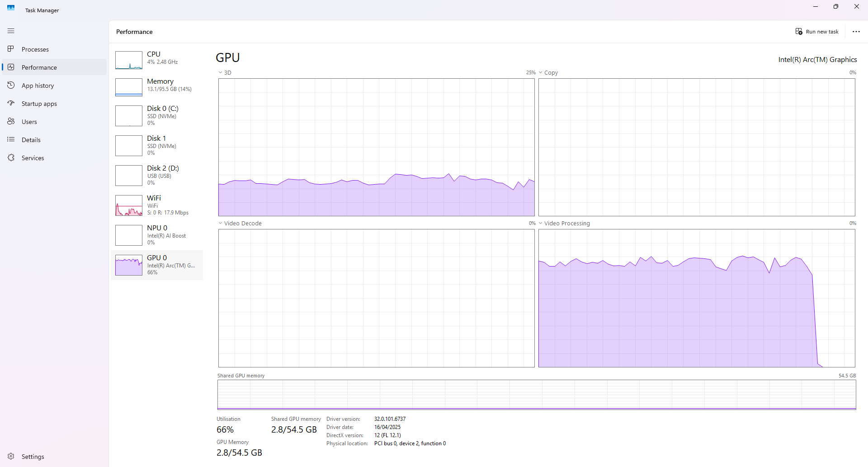Open Startup apps icon in sidebar
This screenshot has height=467, width=868.
(x=11, y=103)
